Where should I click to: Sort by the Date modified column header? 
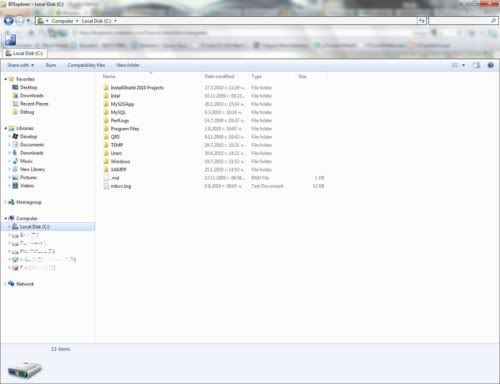click(x=219, y=76)
